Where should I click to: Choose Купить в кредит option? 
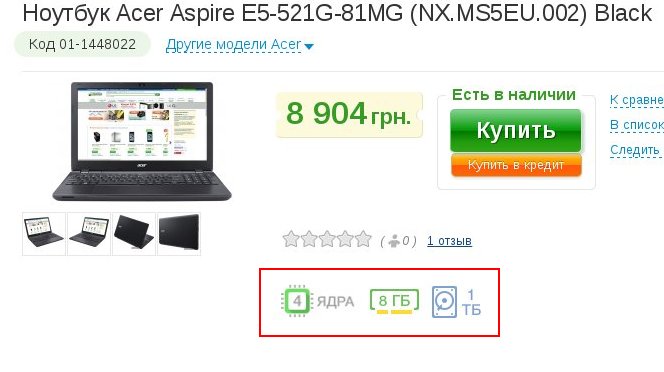[516, 165]
